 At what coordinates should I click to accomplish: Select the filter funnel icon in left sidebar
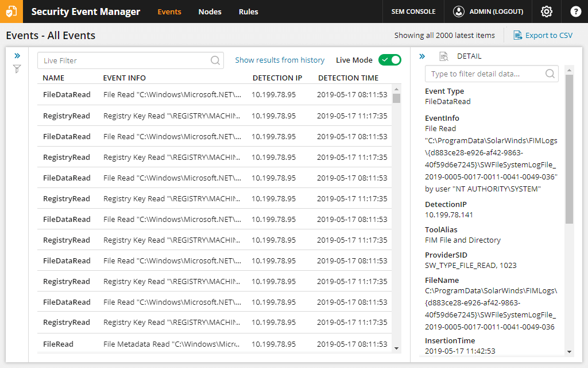[x=17, y=68]
